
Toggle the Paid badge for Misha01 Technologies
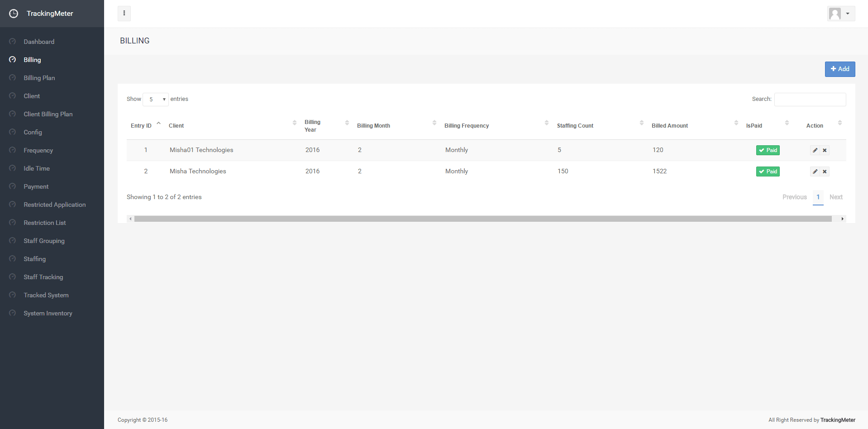pyautogui.click(x=768, y=150)
